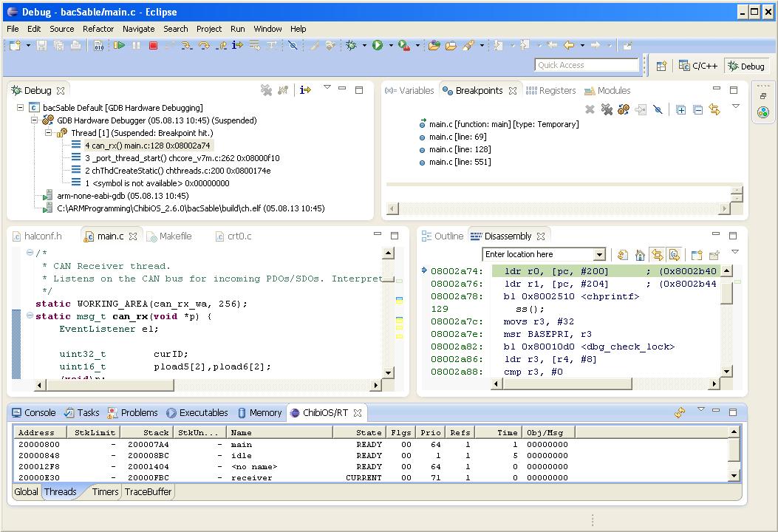
Task: Click the Debug bug icon in toolbar
Action: coord(351,46)
